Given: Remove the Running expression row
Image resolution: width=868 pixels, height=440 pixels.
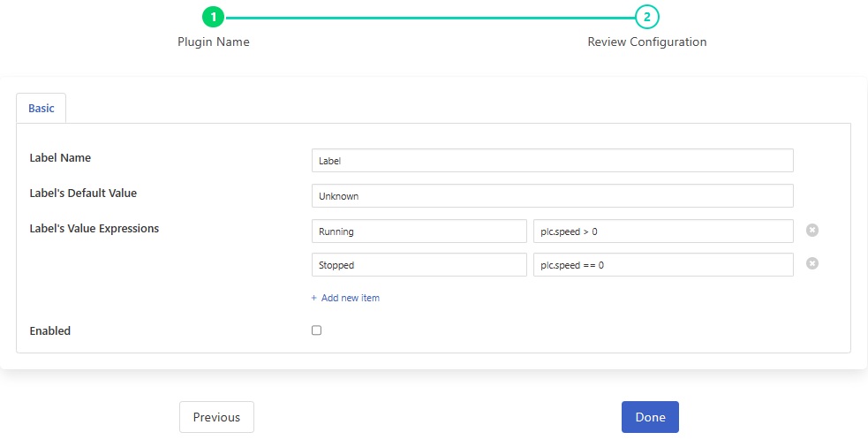Looking at the screenshot, I should [x=812, y=231].
